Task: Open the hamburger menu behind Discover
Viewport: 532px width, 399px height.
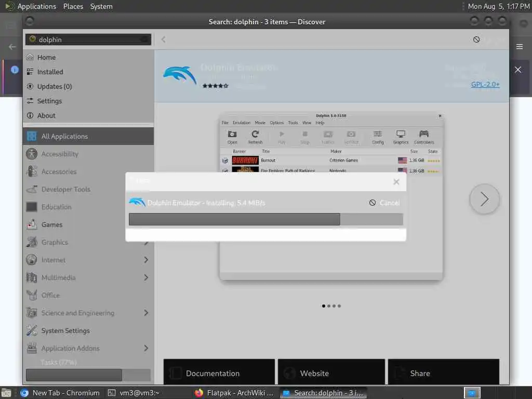Action: tap(520, 46)
